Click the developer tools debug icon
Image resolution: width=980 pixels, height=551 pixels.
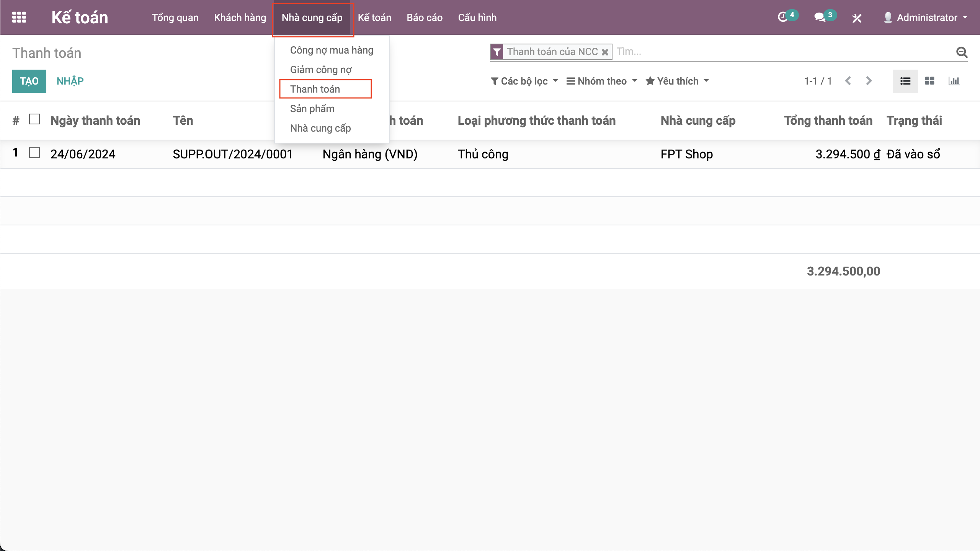pyautogui.click(x=857, y=18)
